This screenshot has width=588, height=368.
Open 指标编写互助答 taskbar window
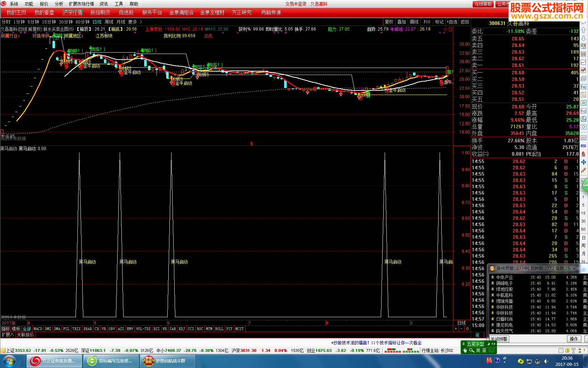tap(111, 361)
